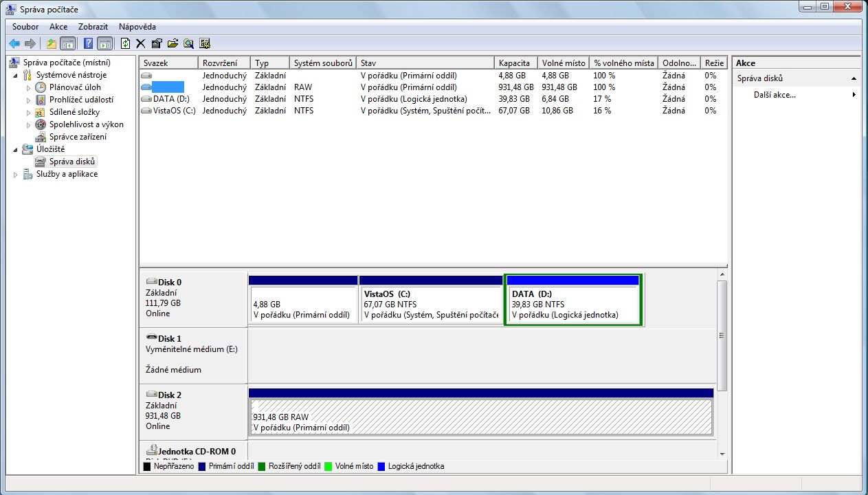Sort the list by Kapacita column

pyautogui.click(x=514, y=63)
